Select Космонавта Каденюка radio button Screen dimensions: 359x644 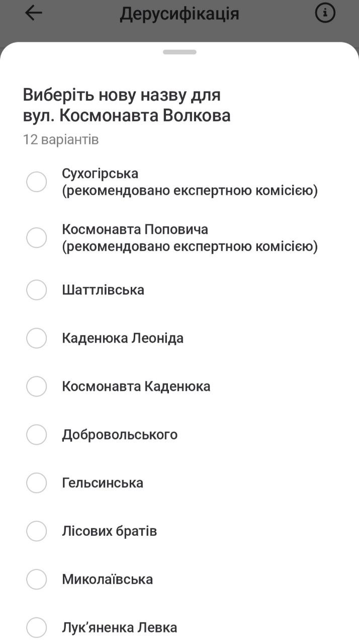click(x=37, y=386)
